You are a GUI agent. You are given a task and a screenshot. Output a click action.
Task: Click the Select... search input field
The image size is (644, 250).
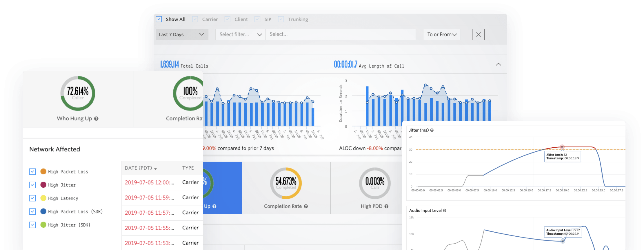point(341,35)
